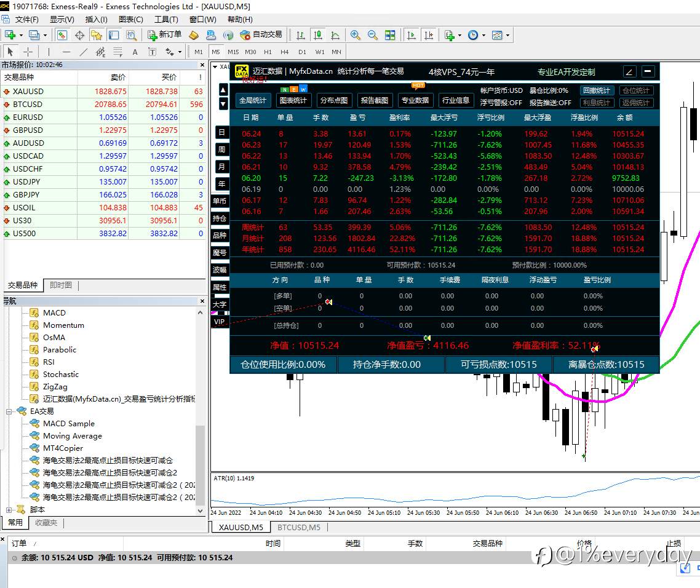Viewport: 700px width, 588px height.
Task: Open the Strategy Tester icon
Action: pos(131,35)
